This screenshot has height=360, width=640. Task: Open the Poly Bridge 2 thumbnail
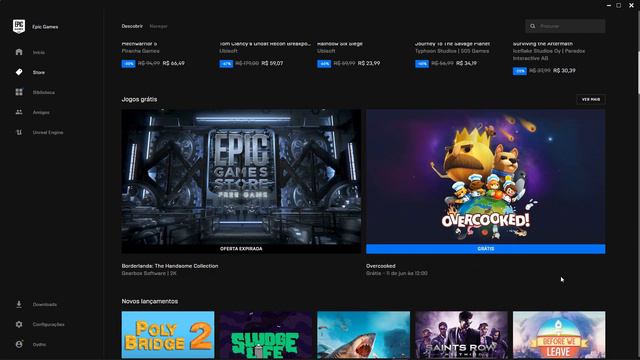(168, 335)
